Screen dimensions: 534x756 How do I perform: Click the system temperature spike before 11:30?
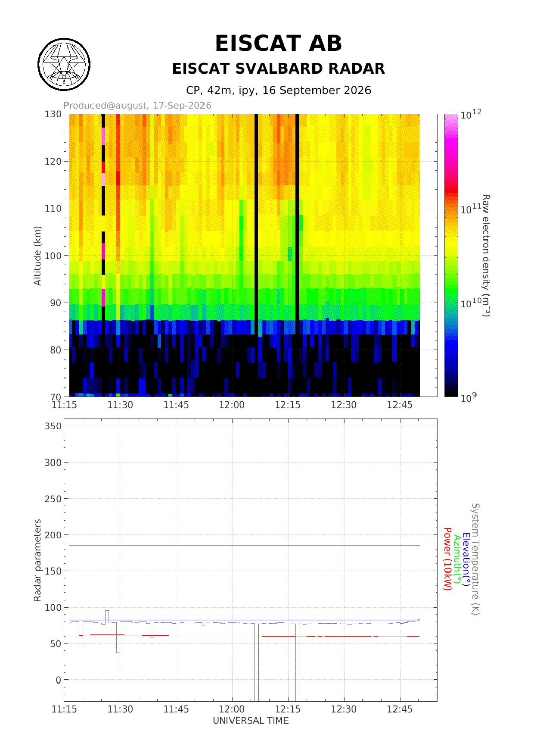click(107, 616)
